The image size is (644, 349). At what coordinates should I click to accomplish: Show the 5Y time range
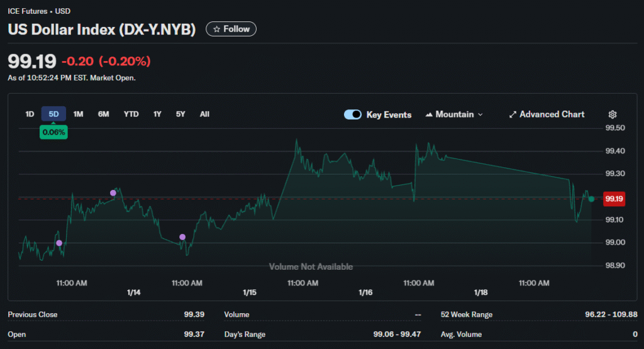point(180,114)
